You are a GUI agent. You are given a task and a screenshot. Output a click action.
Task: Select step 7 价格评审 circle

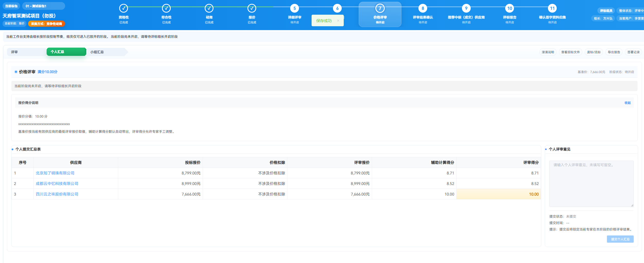pos(380,8)
